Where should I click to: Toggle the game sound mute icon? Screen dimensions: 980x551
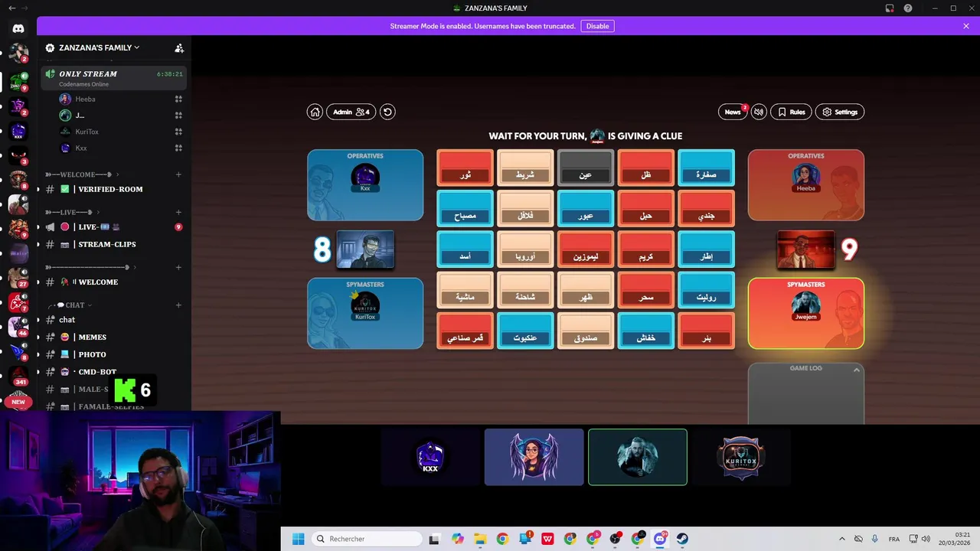click(759, 112)
